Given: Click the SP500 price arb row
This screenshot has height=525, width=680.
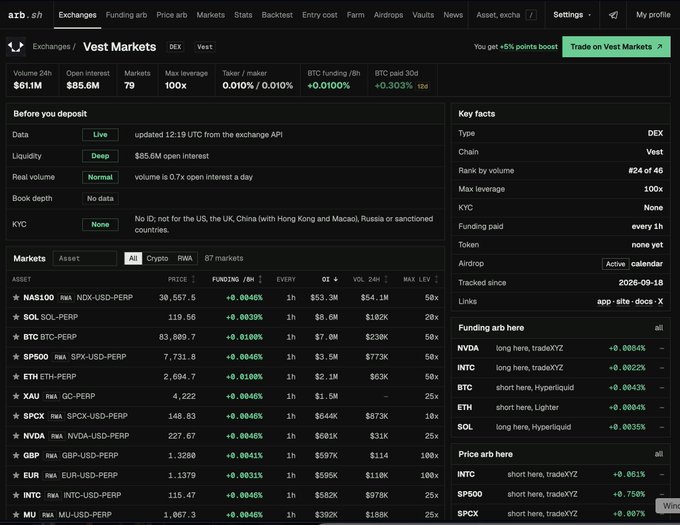Looking at the screenshot, I should [x=560, y=494].
